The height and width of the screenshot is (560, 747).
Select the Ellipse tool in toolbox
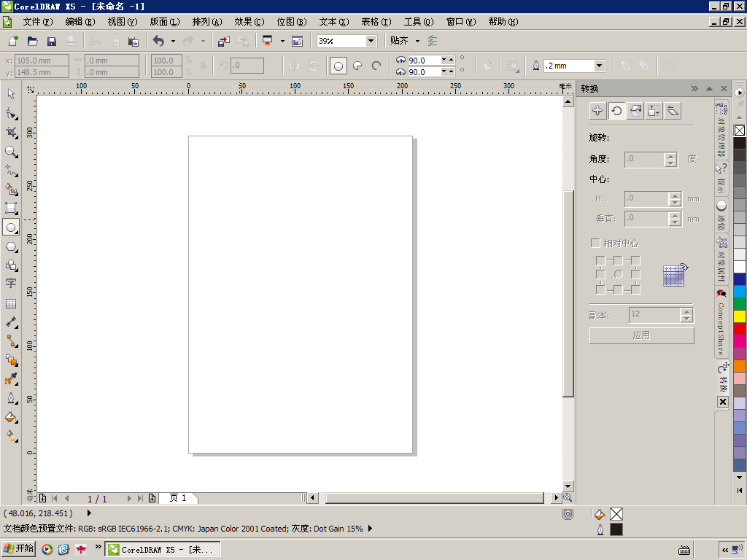click(x=11, y=227)
